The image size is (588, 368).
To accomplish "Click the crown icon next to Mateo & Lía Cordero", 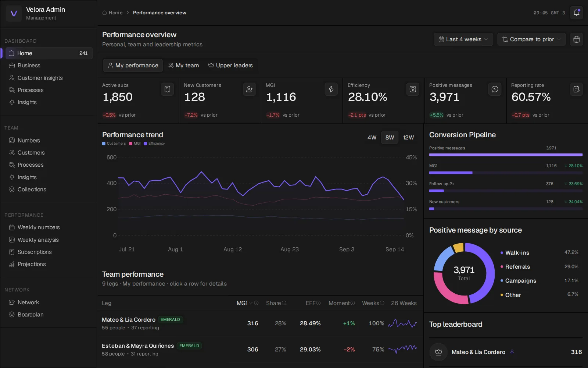I will pyautogui.click(x=438, y=352).
